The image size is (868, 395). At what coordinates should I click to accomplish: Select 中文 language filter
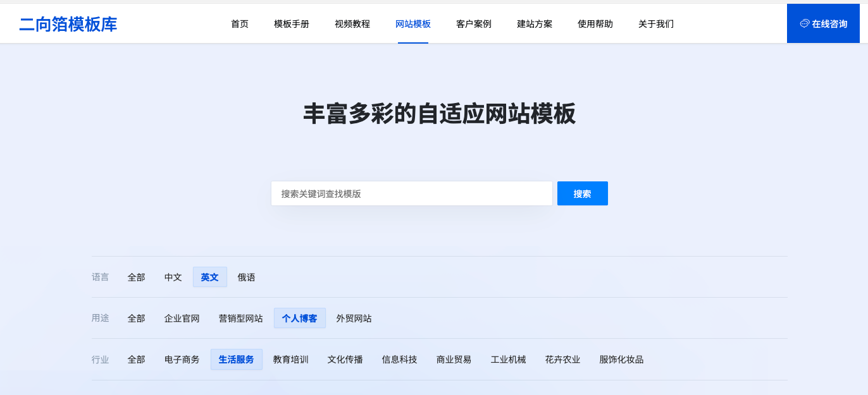click(173, 277)
